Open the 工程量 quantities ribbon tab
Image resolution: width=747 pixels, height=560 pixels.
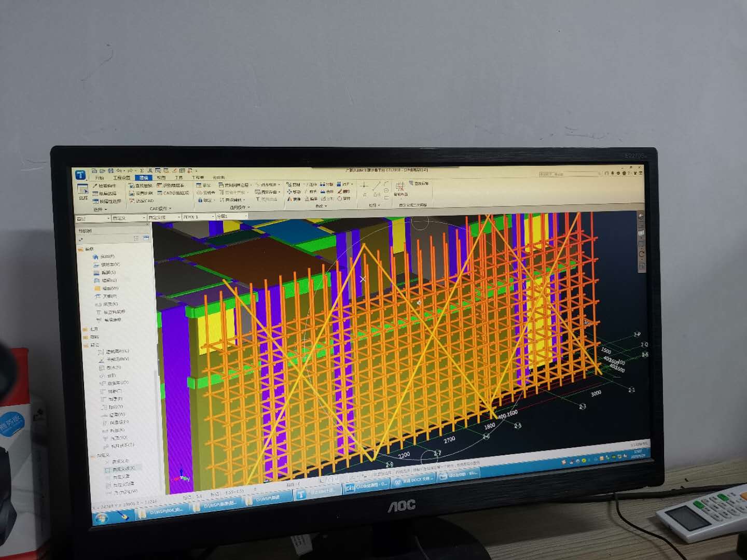(x=198, y=177)
